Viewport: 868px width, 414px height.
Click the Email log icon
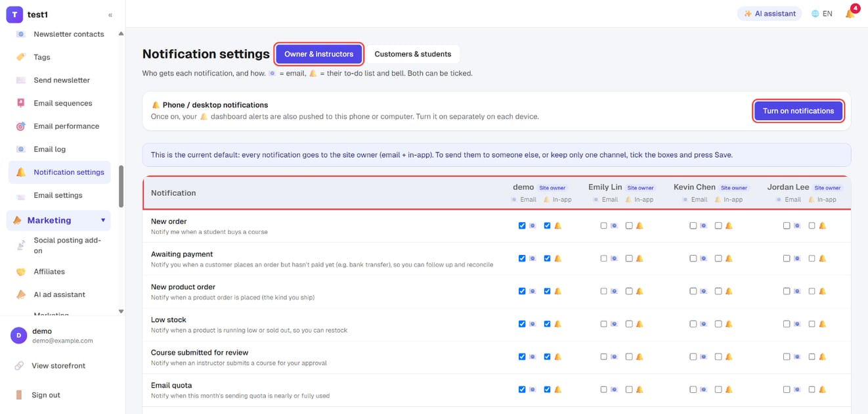click(21, 149)
